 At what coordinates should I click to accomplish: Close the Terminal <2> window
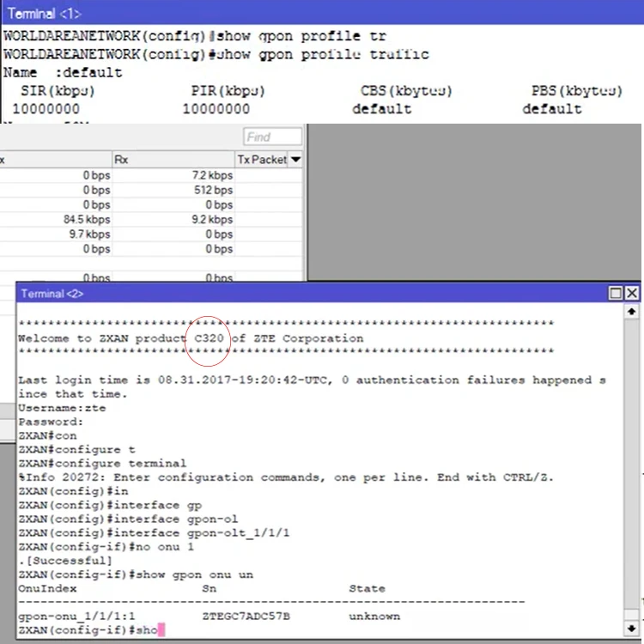(632, 294)
